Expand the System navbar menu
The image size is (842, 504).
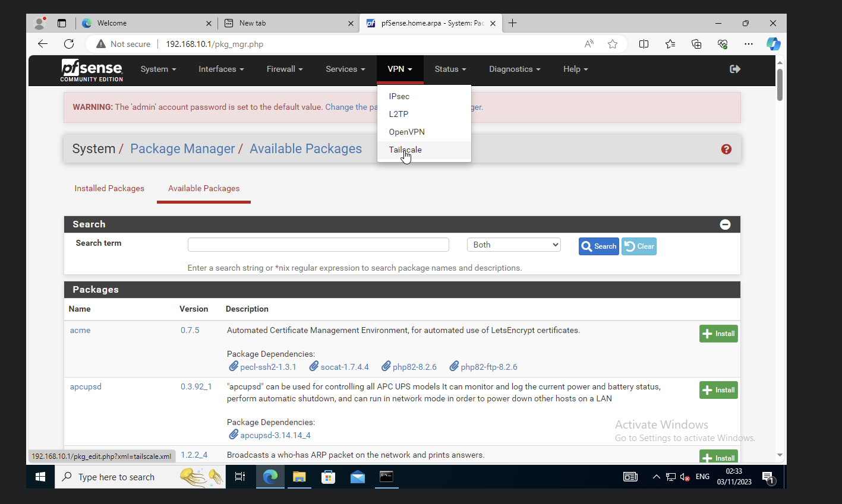[158, 69]
